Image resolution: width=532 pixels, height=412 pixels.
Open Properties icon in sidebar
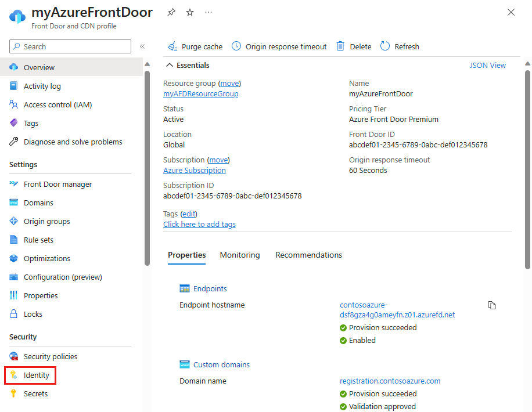click(x=13, y=295)
